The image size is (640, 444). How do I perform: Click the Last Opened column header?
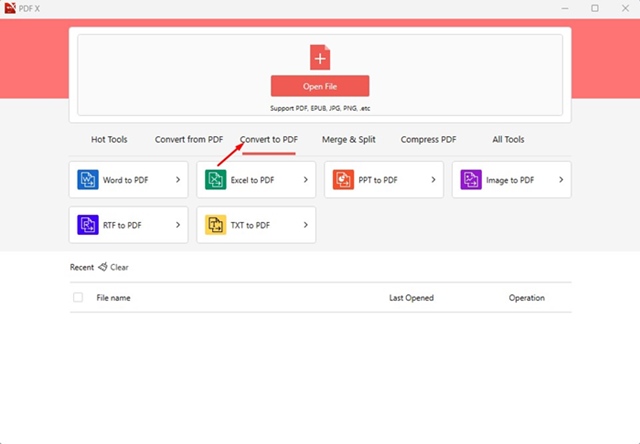[x=411, y=298]
